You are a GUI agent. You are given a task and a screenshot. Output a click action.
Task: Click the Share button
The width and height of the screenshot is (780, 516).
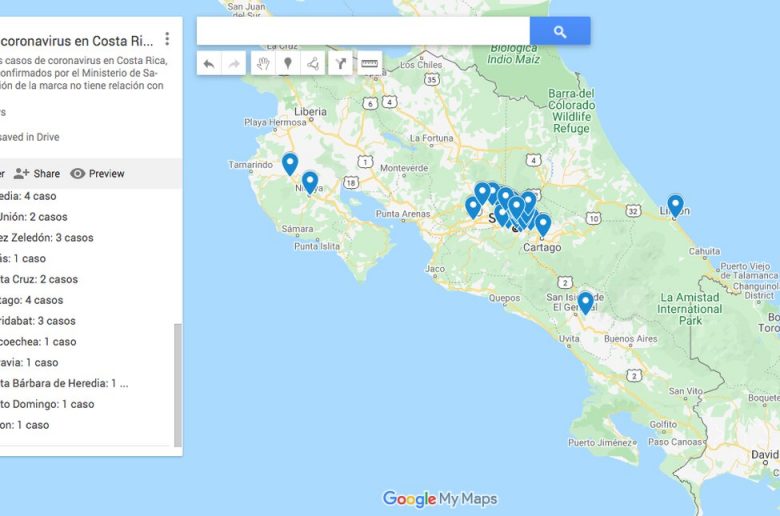point(37,173)
